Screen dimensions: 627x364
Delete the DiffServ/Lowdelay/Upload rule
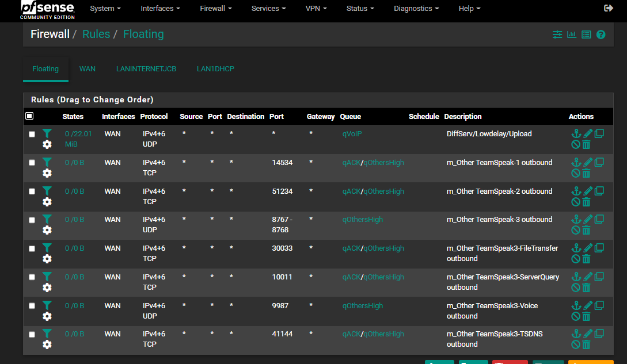[586, 145]
